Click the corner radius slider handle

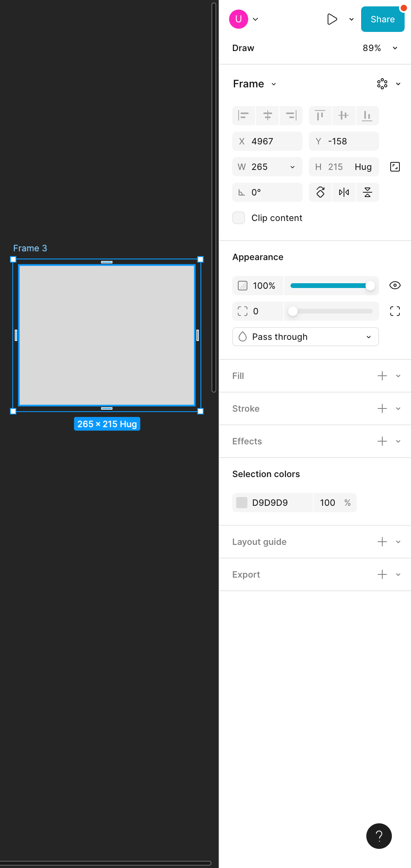(293, 311)
